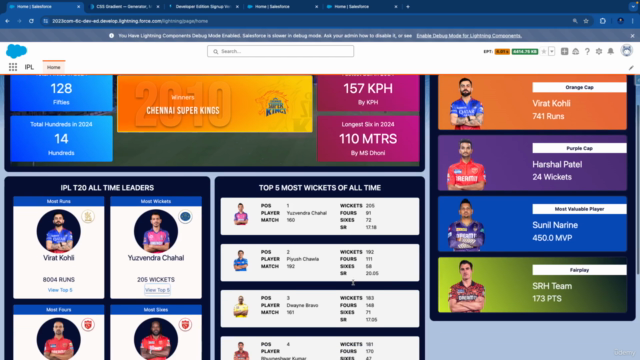This screenshot has height=360, width=640.
Task: Click the Orange Cap label
Action: pyautogui.click(x=579, y=87)
